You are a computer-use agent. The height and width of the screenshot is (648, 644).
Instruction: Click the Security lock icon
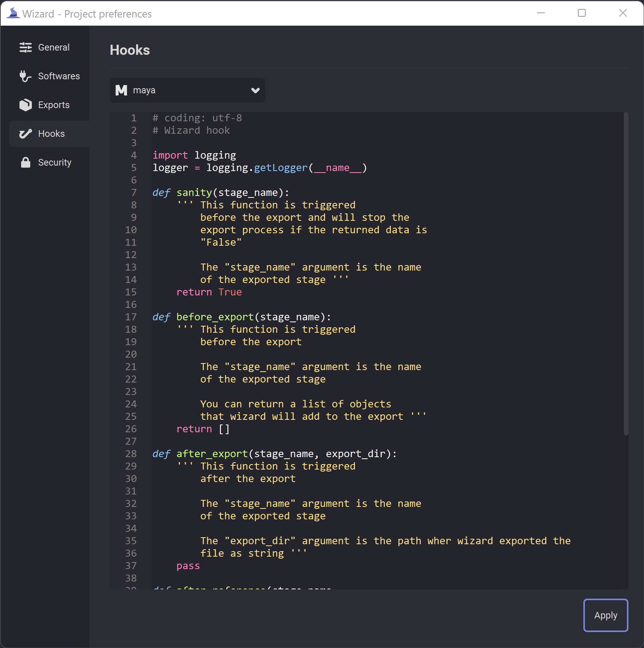point(26,162)
